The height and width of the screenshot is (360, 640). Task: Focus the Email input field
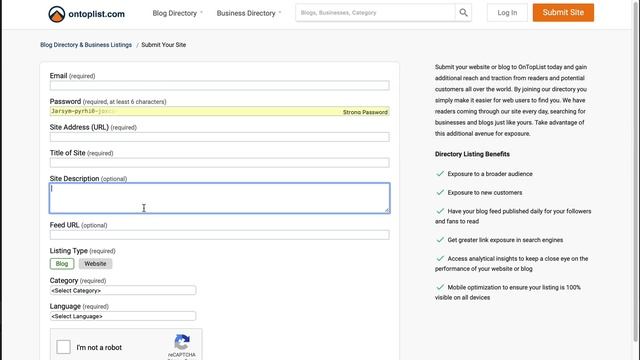(x=220, y=85)
